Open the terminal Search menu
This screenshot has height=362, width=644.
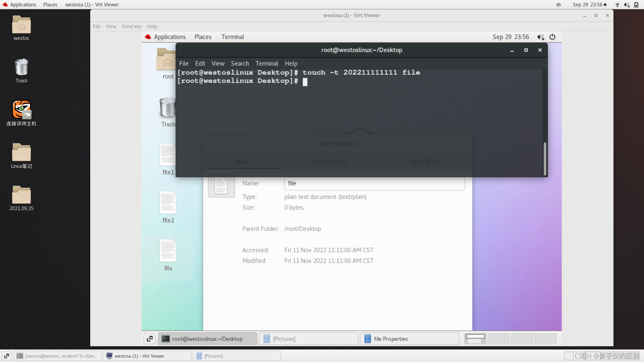coord(240,63)
